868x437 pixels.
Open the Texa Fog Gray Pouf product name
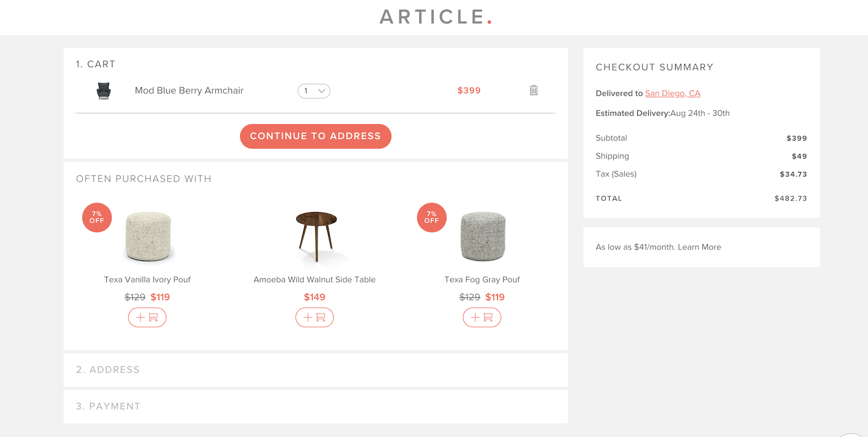pyautogui.click(x=482, y=280)
